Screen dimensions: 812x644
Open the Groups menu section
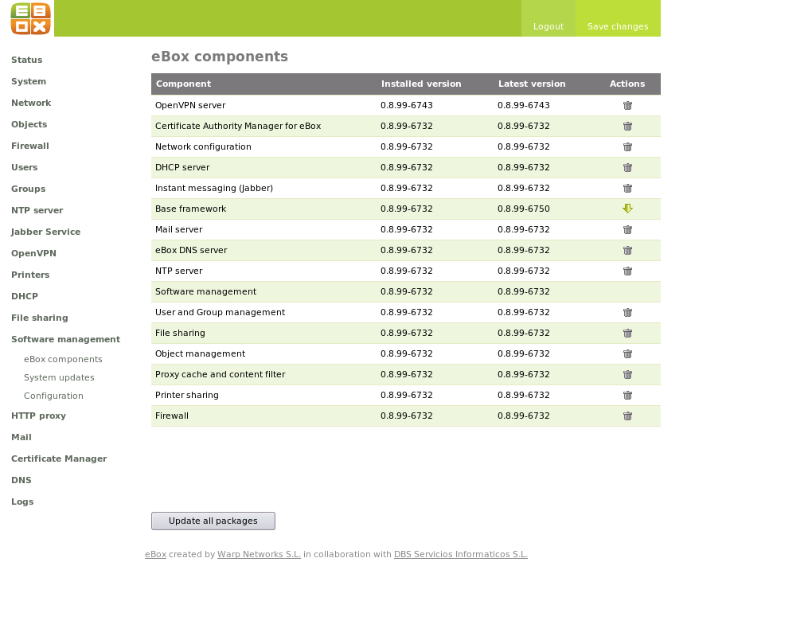pyautogui.click(x=29, y=189)
